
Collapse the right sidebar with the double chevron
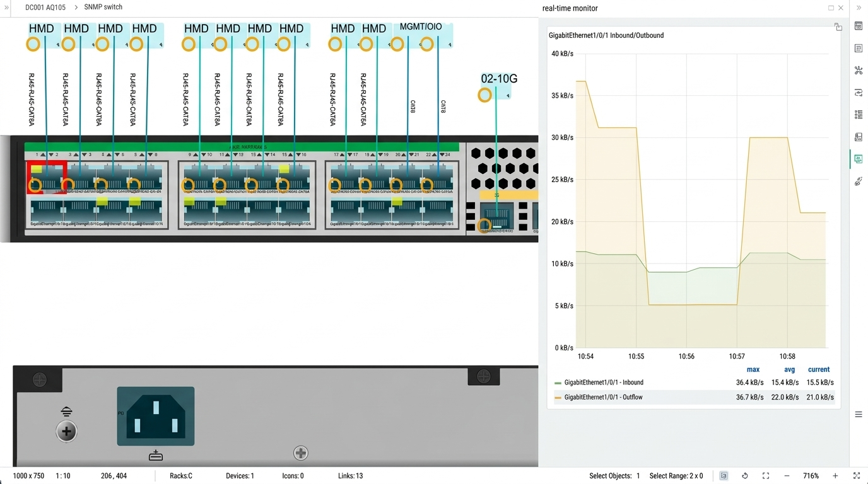[x=859, y=8]
